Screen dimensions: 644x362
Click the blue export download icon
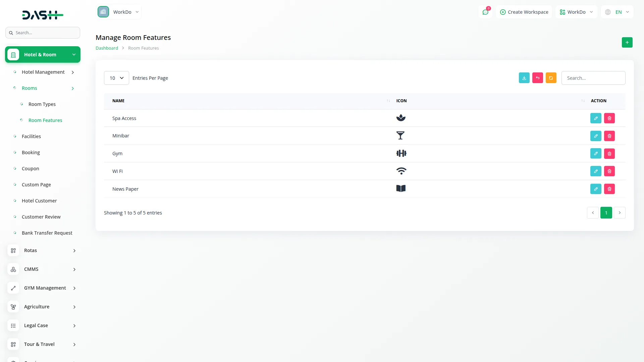point(524,78)
